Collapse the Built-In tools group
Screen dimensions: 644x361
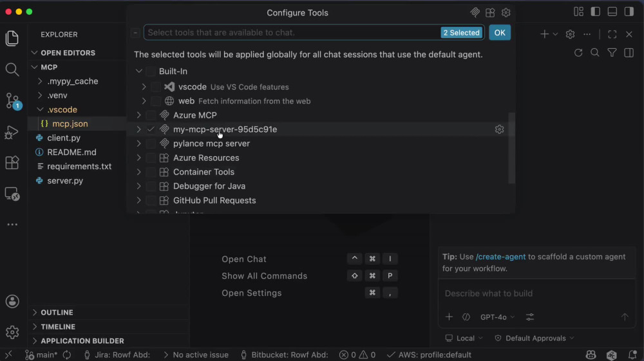tap(139, 71)
